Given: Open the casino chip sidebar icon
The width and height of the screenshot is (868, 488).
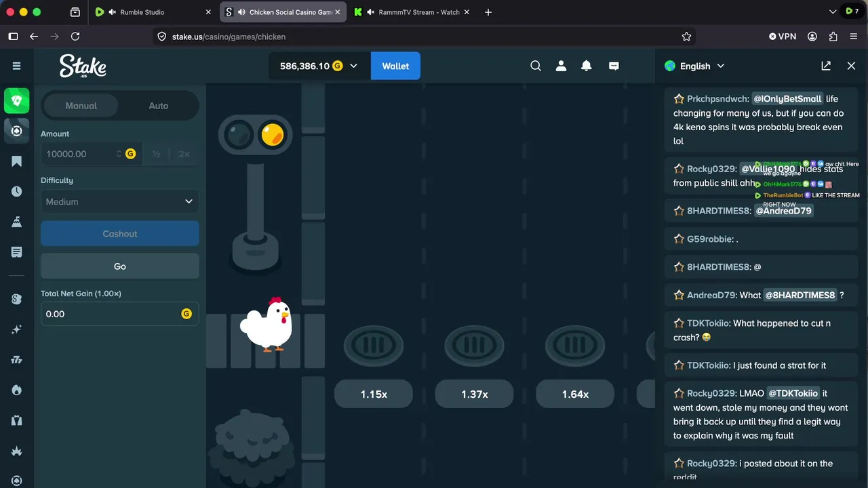Looking at the screenshot, I should pyautogui.click(x=17, y=131).
